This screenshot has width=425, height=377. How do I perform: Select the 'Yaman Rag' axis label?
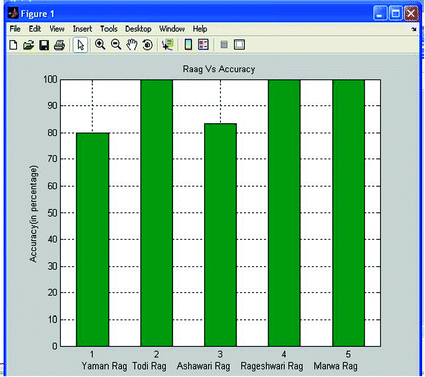(x=104, y=366)
